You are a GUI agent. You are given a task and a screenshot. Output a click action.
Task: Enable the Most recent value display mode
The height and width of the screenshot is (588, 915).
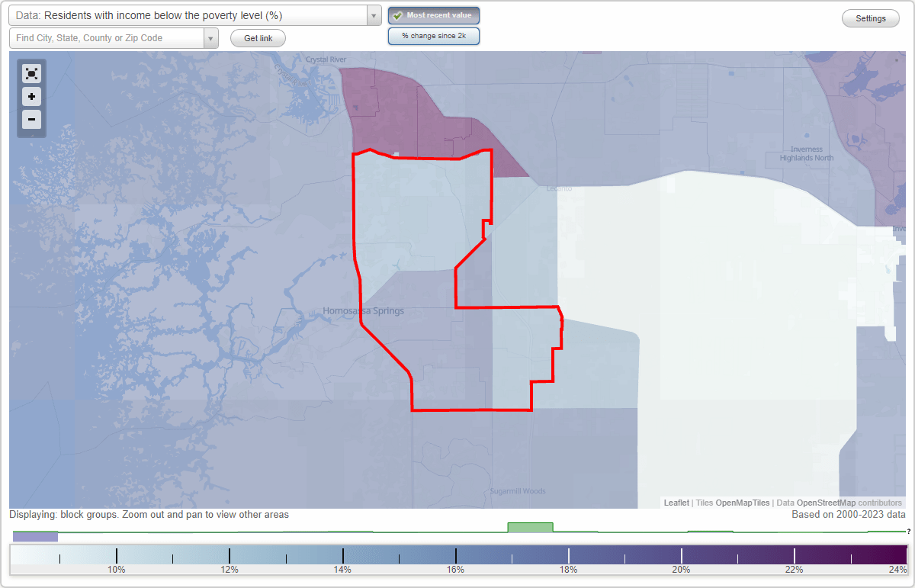click(x=433, y=15)
